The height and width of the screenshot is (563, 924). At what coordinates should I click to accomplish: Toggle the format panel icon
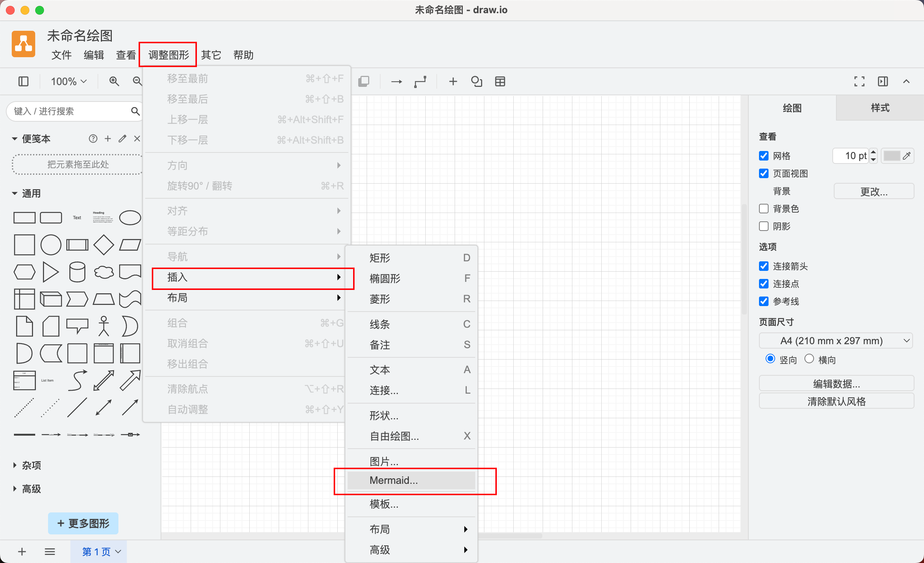883,81
